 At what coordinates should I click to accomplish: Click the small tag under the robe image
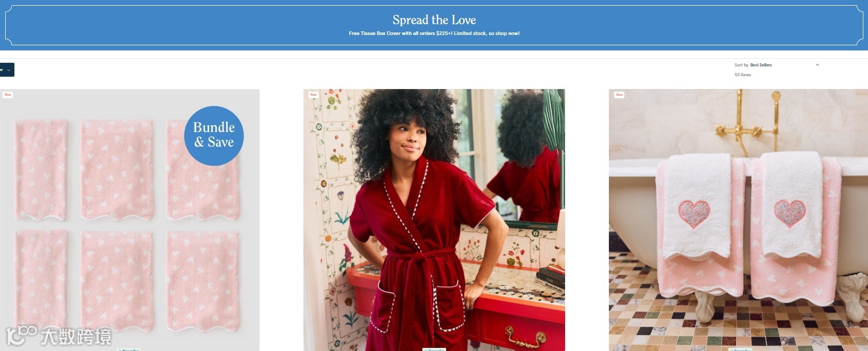(434, 349)
